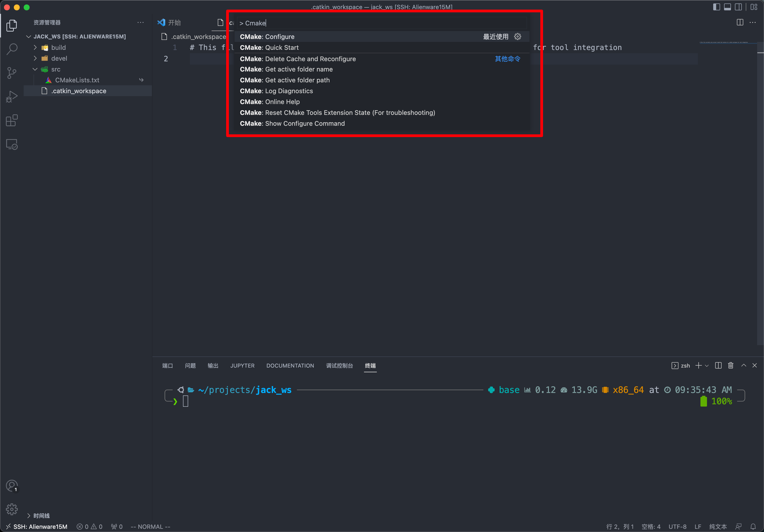The image size is (764, 532).
Task: Open the Accounts menu icon
Action: [12, 486]
